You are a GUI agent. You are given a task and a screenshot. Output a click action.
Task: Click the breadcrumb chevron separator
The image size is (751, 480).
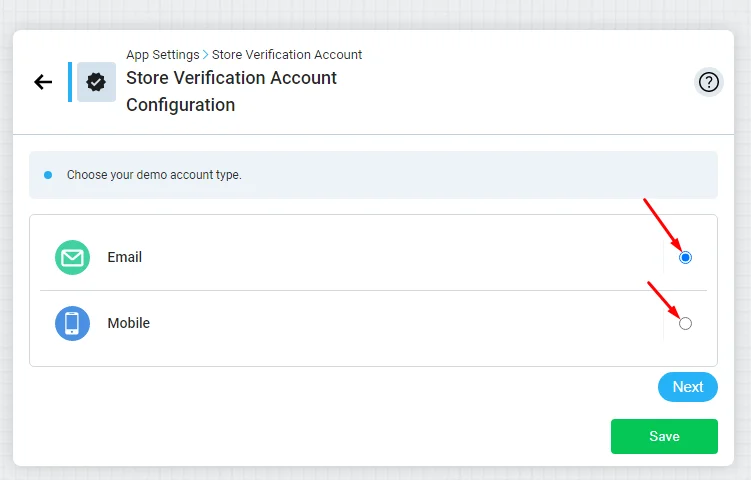pyautogui.click(x=205, y=55)
